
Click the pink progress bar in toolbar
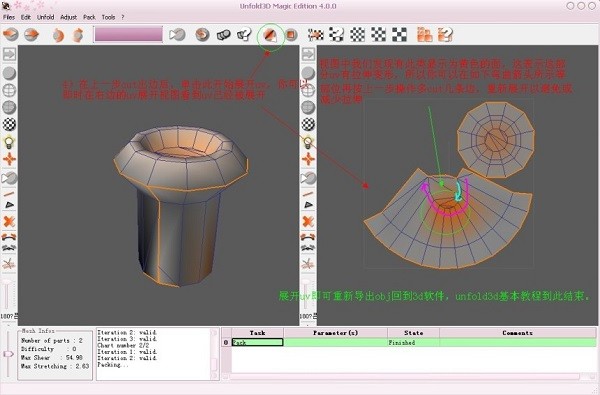[x=129, y=34]
